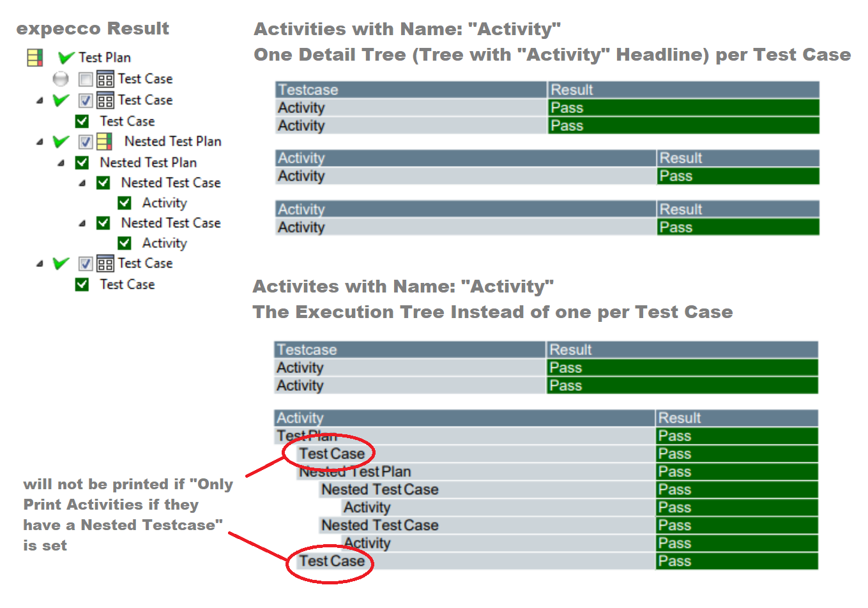Collapse the top-level Nested Test Plan node
868x608 pixels.
click(40, 142)
